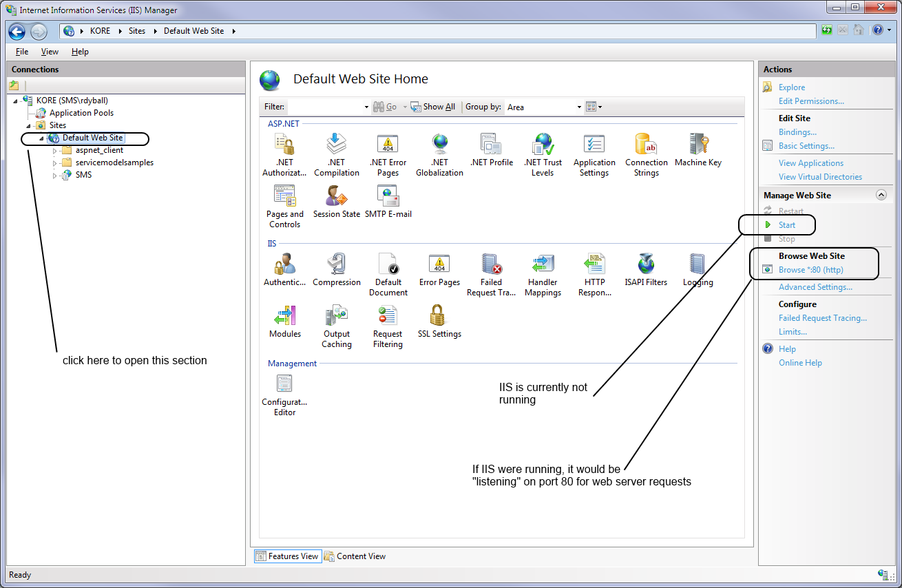Open the View menu

(50, 52)
